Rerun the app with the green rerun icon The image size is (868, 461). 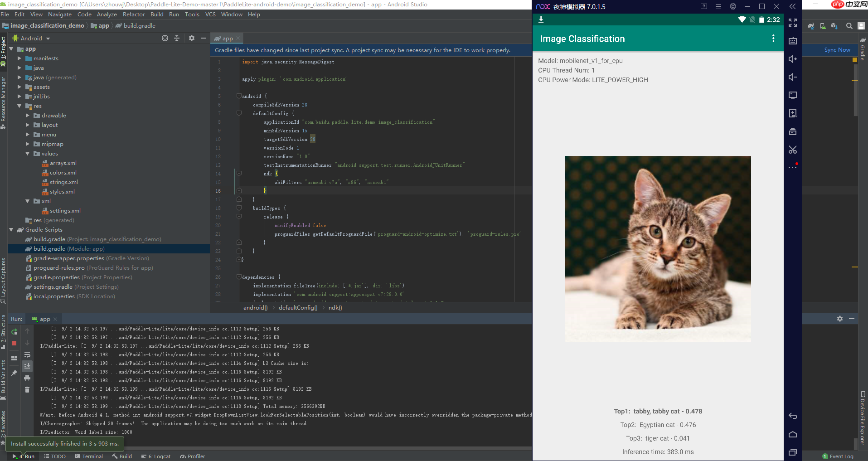point(14,332)
